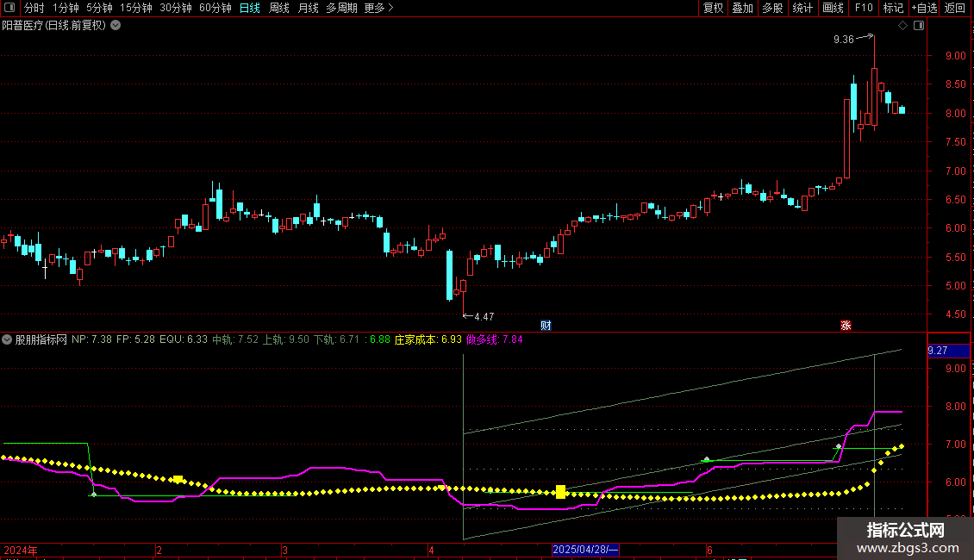Add stock with +自选 button
974x560 pixels.
[x=924, y=8]
